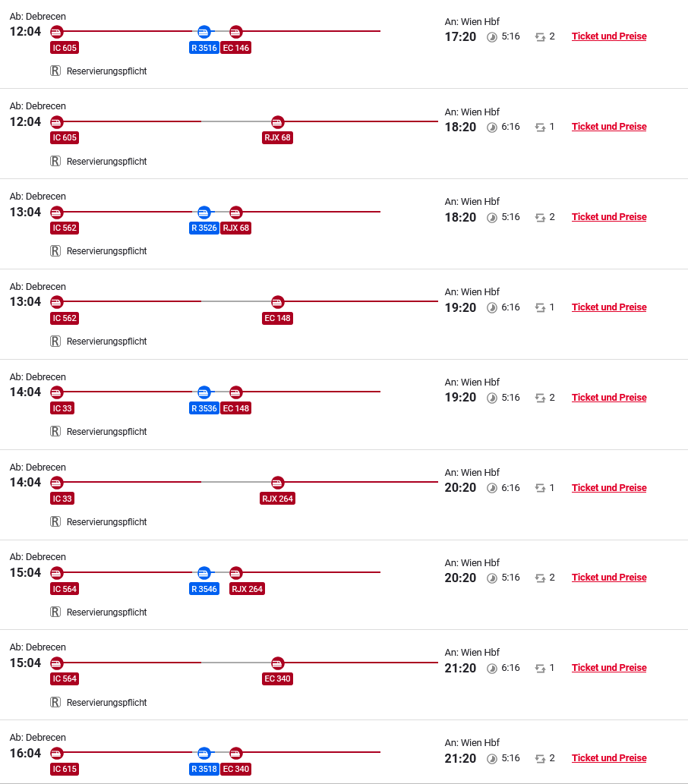Open Ticket und Preise for the 14:04–20:20 connection

[609, 488]
